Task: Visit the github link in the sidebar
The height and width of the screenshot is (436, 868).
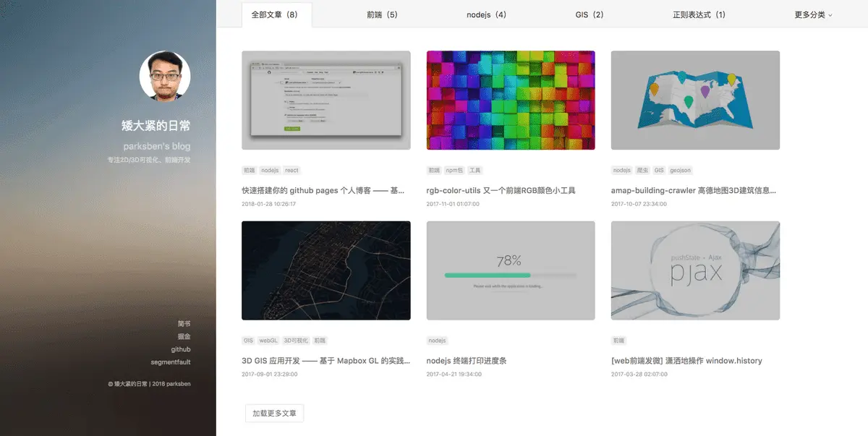Action: 179,349
